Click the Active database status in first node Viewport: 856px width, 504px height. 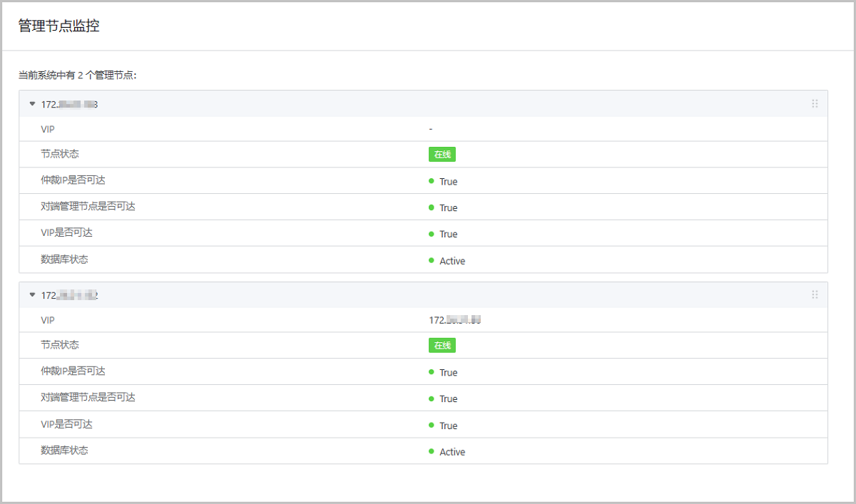(x=452, y=261)
